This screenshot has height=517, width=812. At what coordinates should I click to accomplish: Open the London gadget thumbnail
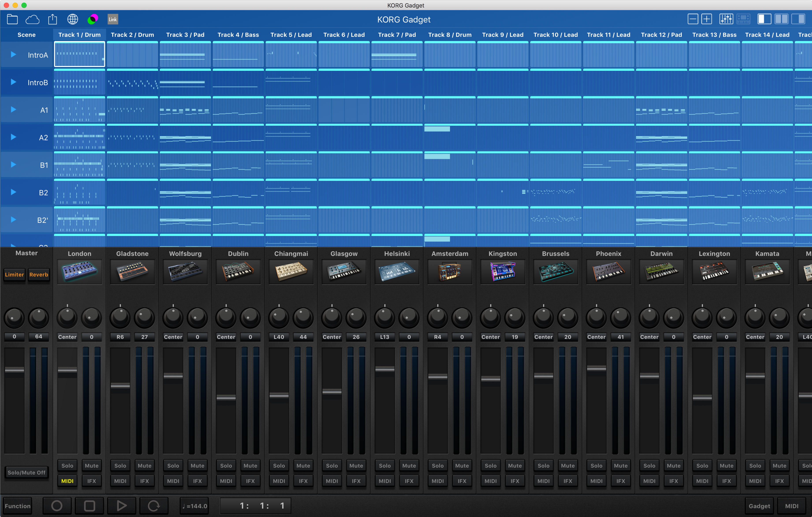click(80, 272)
